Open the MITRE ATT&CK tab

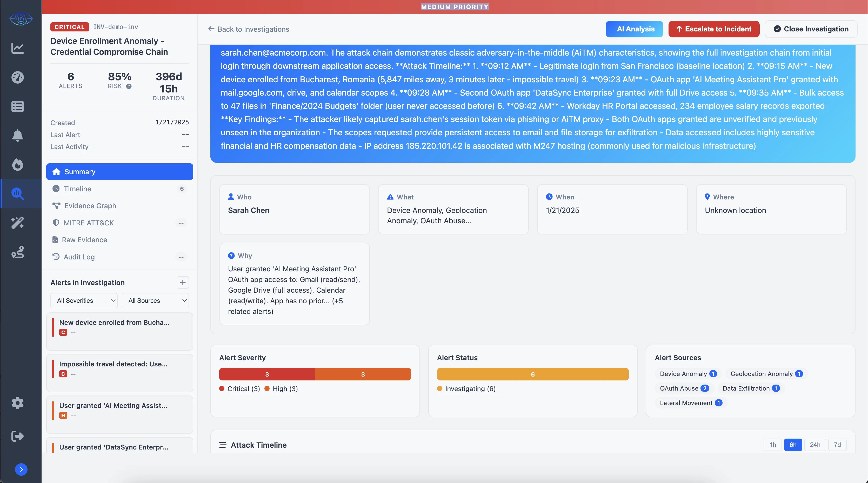pyautogui.click(x=89, y=223)
